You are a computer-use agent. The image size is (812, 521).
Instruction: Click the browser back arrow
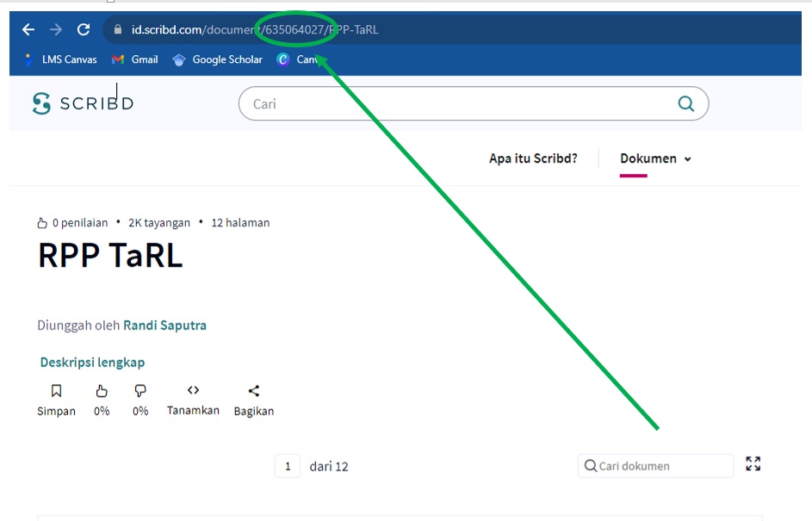click(x=28, y=30)
